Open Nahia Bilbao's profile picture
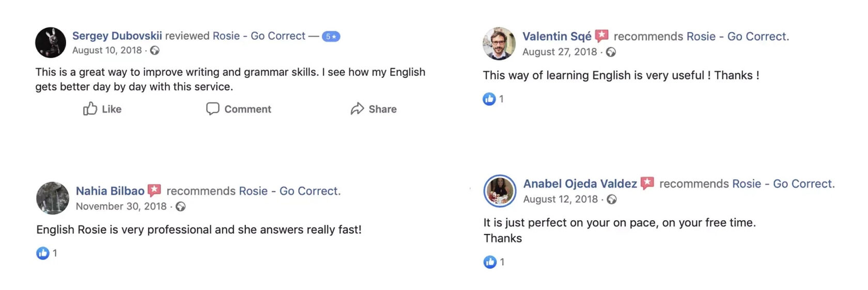This screenshot has height=290, width=868. point(53,198)
